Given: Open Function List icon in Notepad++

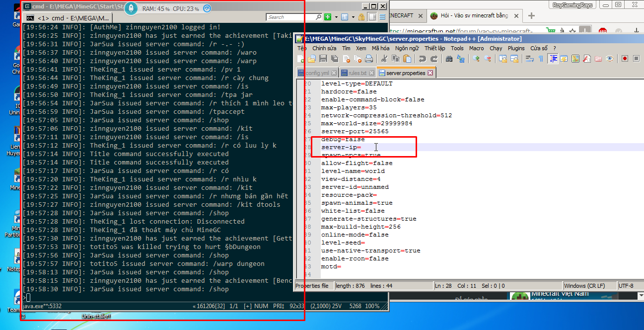Looking at the screenshot, I should pyautogui.click(x=586, y=59).
